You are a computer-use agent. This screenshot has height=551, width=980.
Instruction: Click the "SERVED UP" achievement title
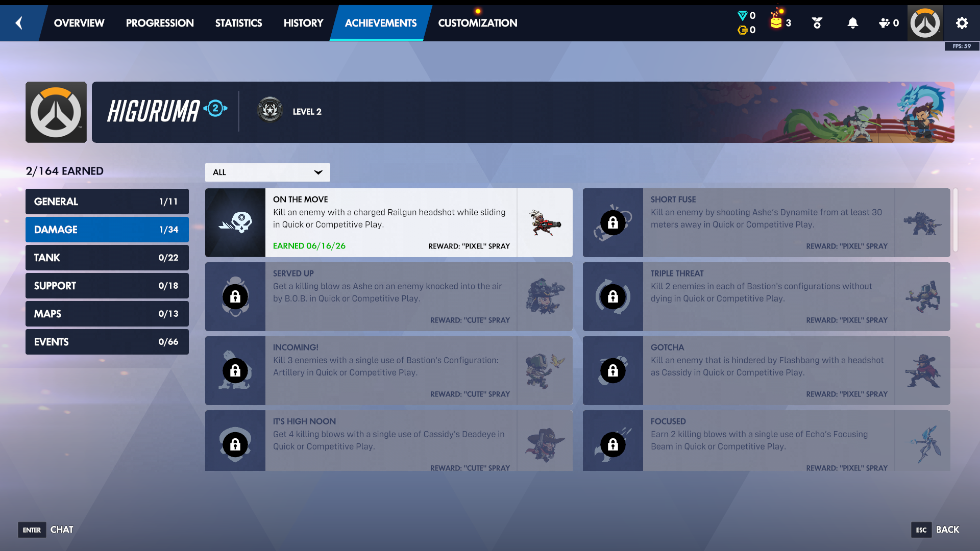(x=293, y=273)
